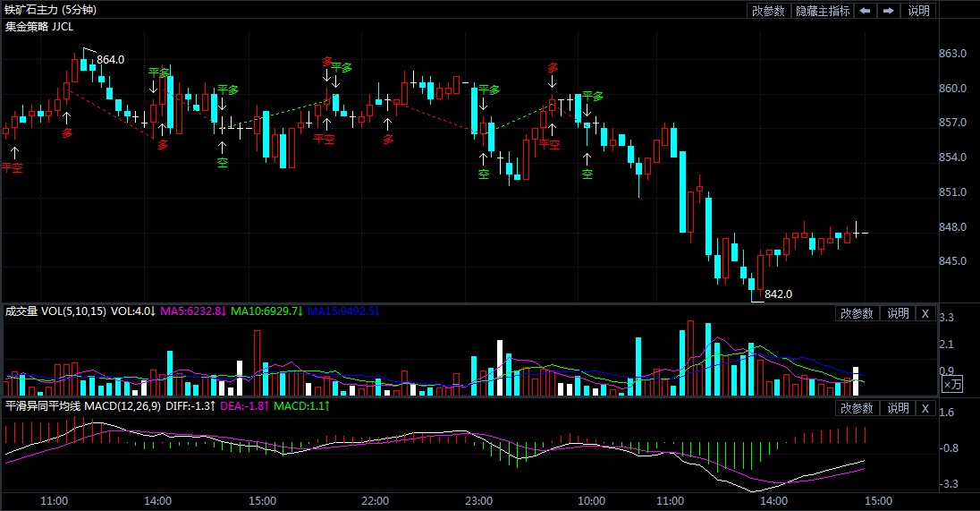Viewport: 980px width, 511px height.
Task: Close the volume (成交量) indicator panel
Action: click(925, 313)
